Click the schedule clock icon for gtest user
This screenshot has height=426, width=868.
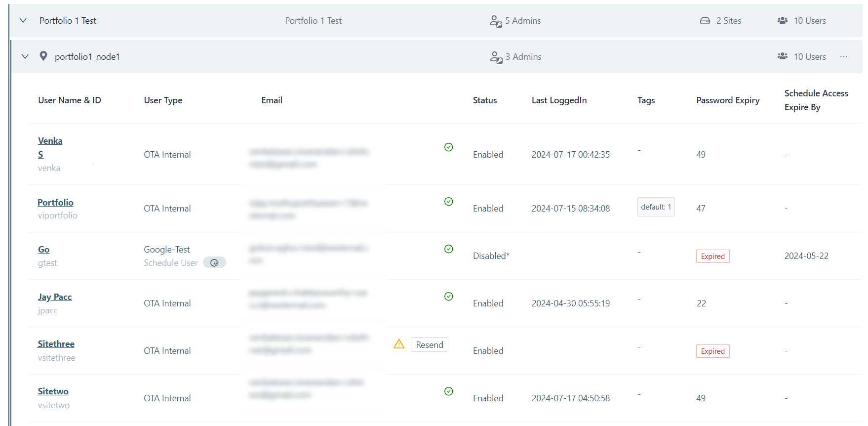pos(214,263)
